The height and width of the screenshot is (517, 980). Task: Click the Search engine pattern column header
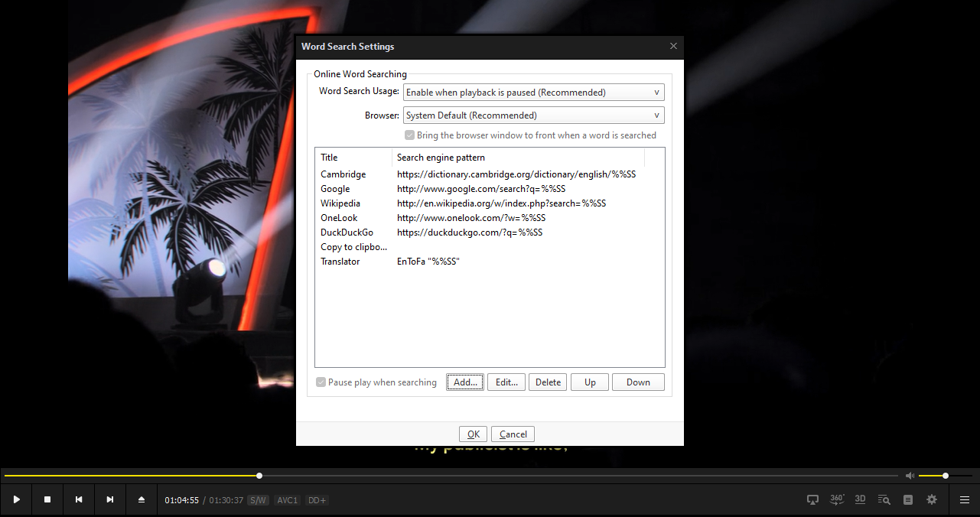pyautogui.click(x=518, y=158)
